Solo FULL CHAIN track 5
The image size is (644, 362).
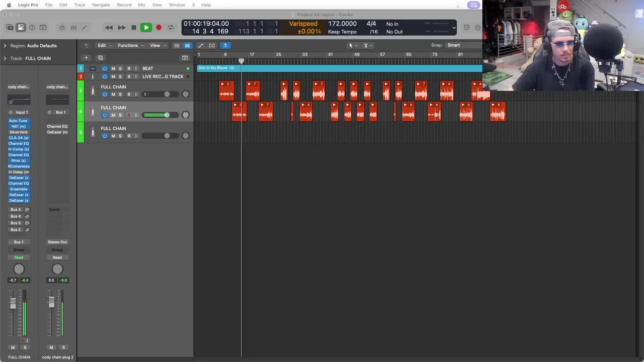point(120,136)
